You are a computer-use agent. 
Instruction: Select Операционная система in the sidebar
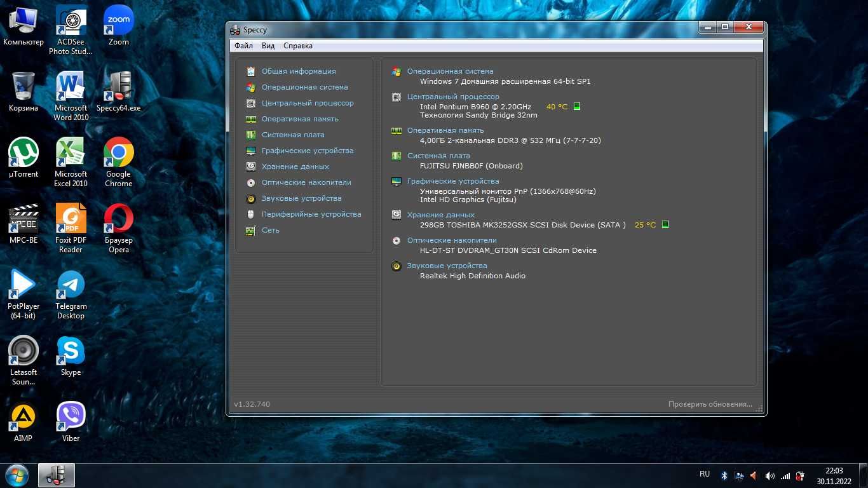[304, 87]
